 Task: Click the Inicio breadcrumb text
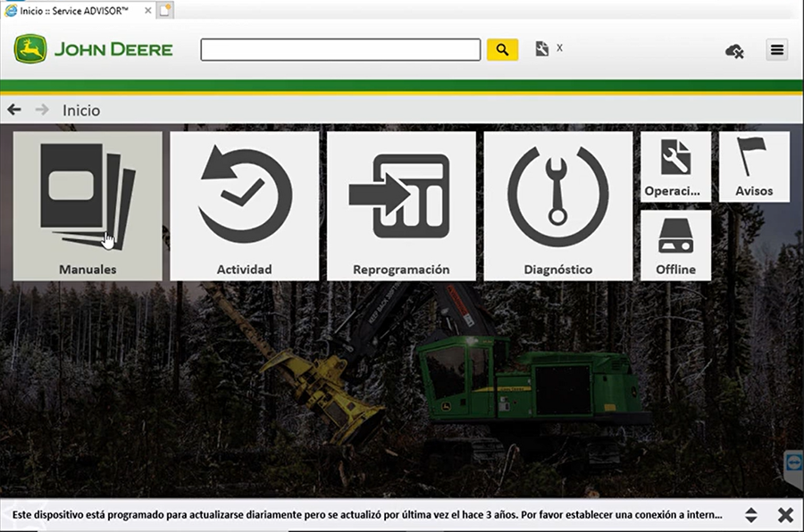[81, 110]
